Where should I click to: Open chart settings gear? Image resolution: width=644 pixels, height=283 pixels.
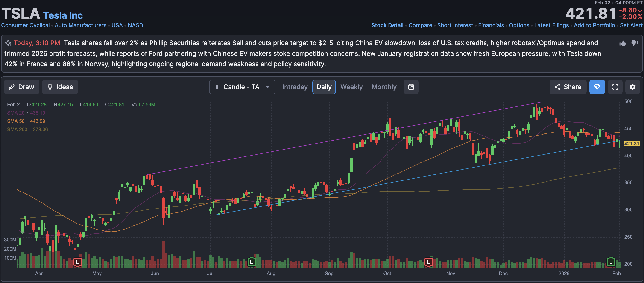click(x=632, y=87)
